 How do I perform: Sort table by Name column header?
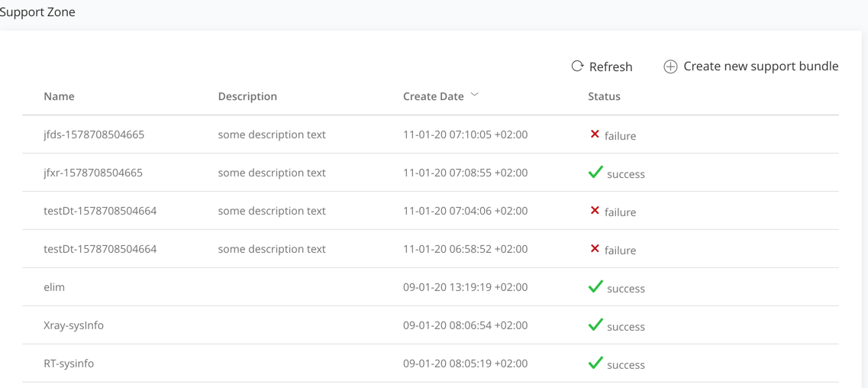tap(59, 96)
